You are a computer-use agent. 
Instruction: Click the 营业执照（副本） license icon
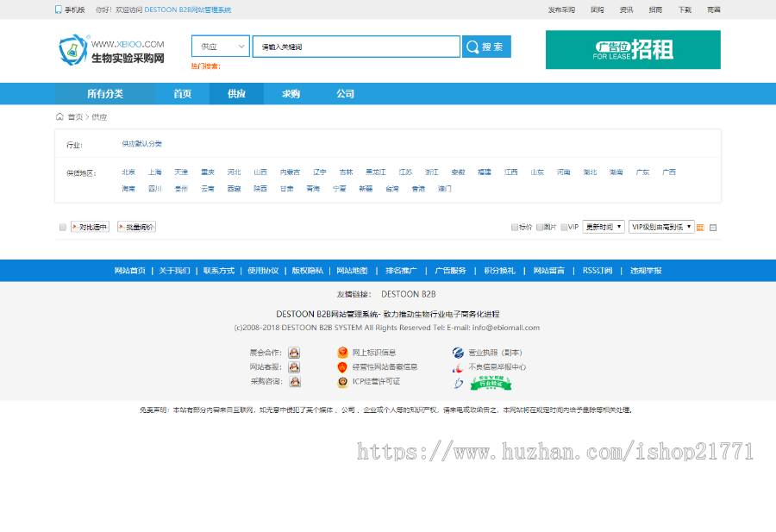pos(457,353)
